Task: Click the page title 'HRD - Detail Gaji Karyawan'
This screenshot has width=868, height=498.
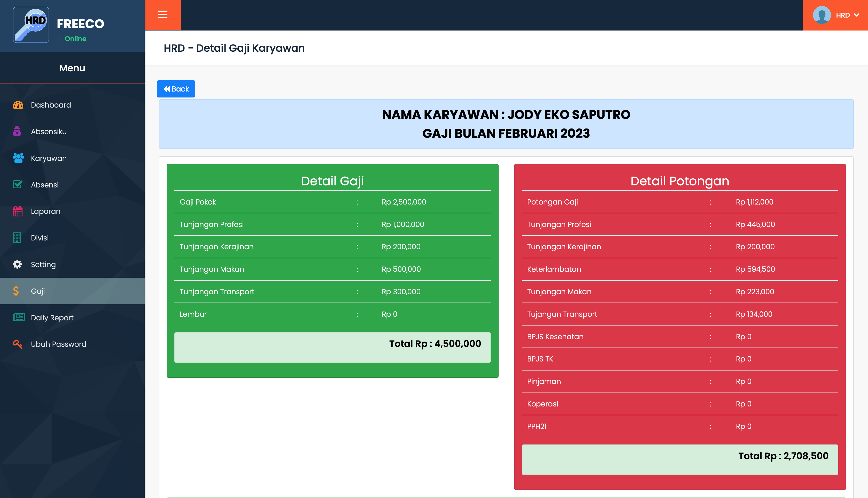Action: point(234,48)
